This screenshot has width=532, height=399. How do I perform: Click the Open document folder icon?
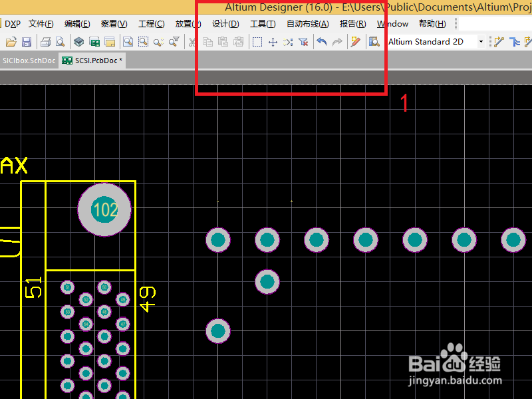11,42
